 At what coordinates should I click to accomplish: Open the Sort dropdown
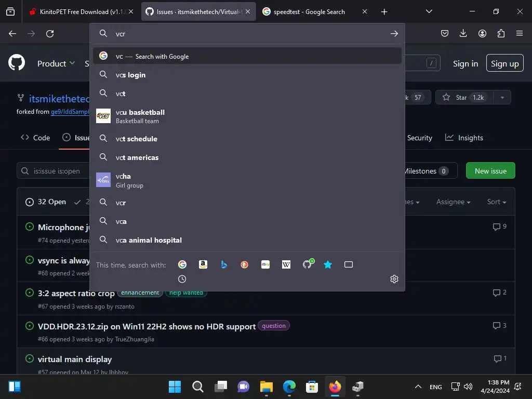click(x=497, y=202)
